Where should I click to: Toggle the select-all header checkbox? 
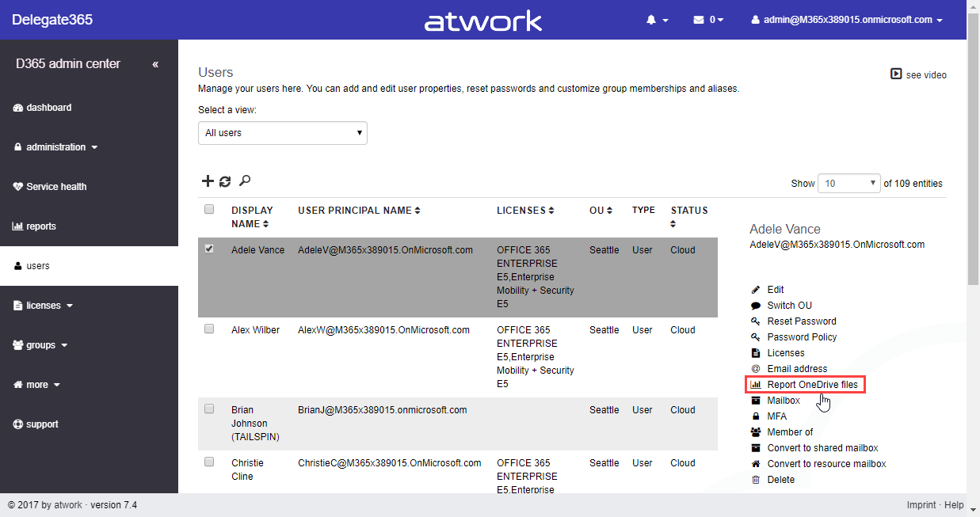[209, 210]
